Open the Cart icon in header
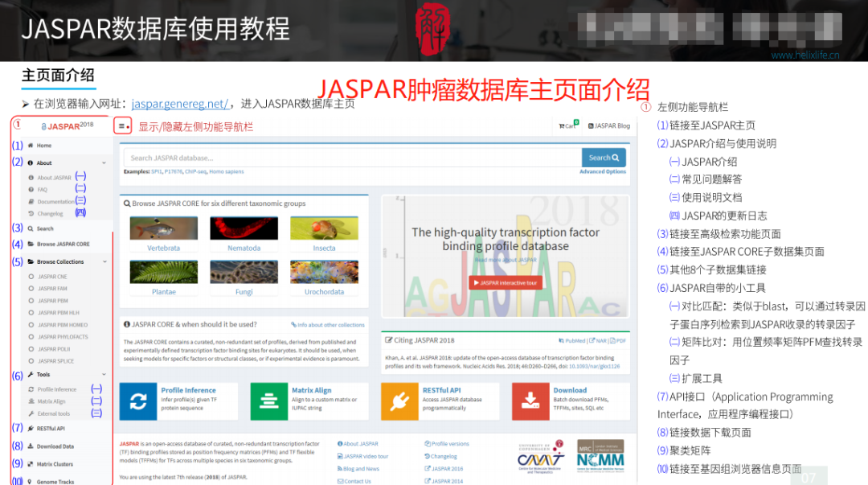Viewport: 868px width, 485px height. (568, 125)
